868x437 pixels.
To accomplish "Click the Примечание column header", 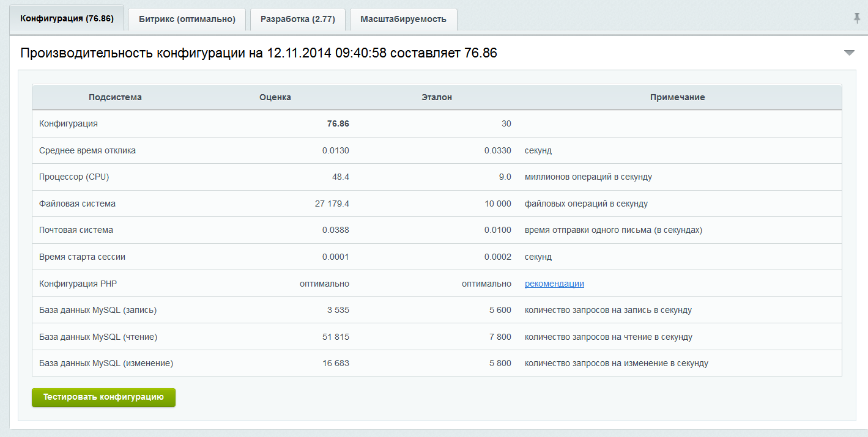I will [x=677, y=97].
